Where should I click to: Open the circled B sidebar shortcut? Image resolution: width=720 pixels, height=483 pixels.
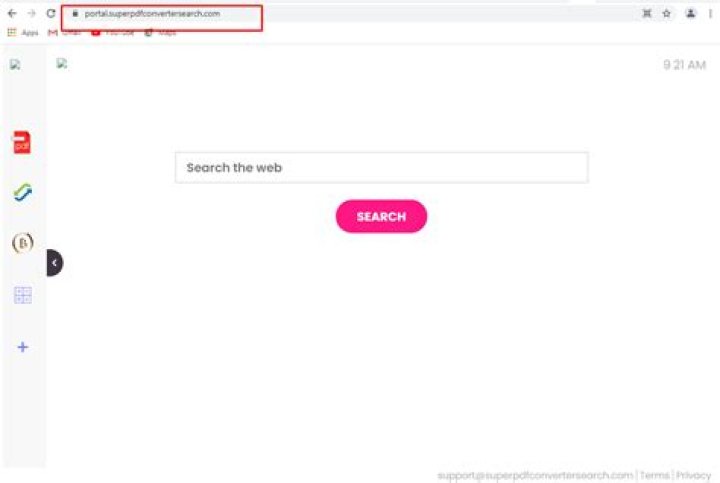click(22, 243)
